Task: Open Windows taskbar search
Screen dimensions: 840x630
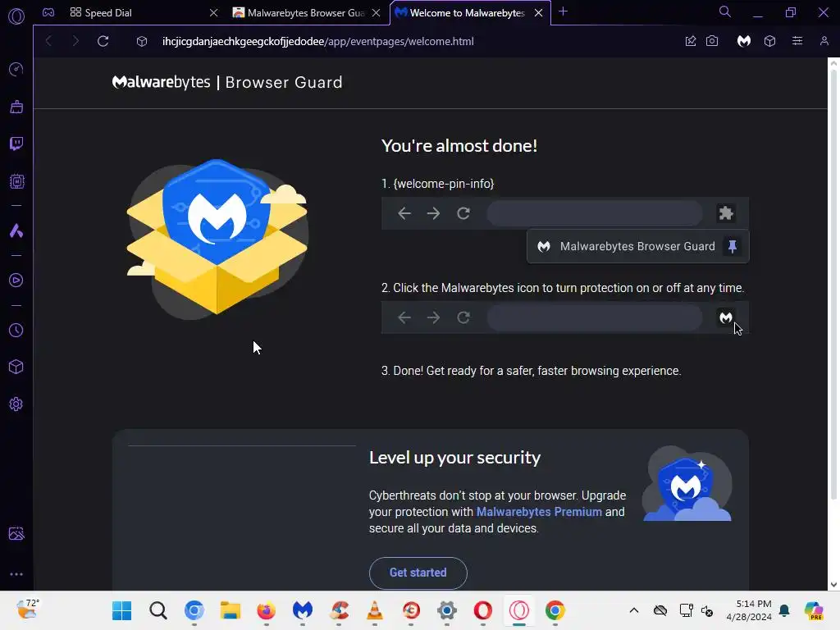Action: point(158,610)
